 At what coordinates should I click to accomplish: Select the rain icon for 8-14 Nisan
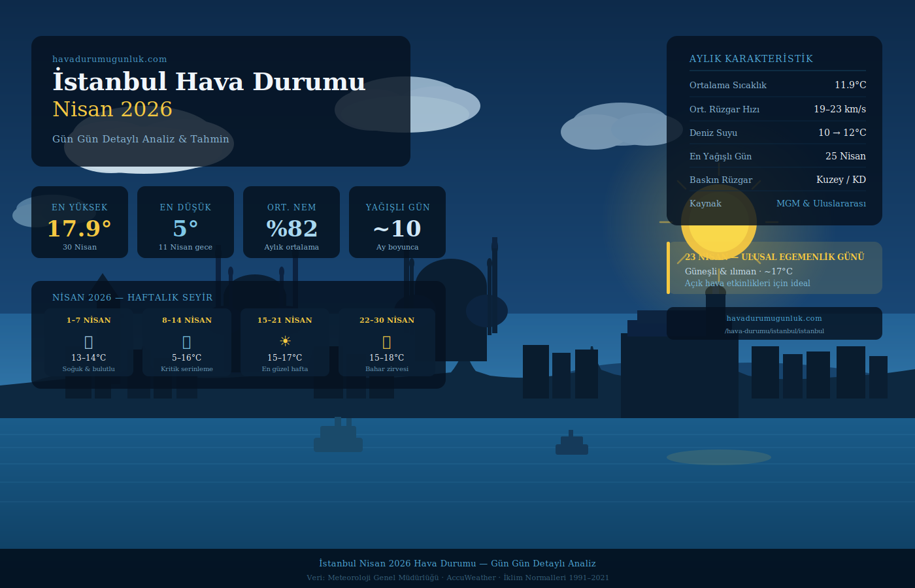point(186,340)
